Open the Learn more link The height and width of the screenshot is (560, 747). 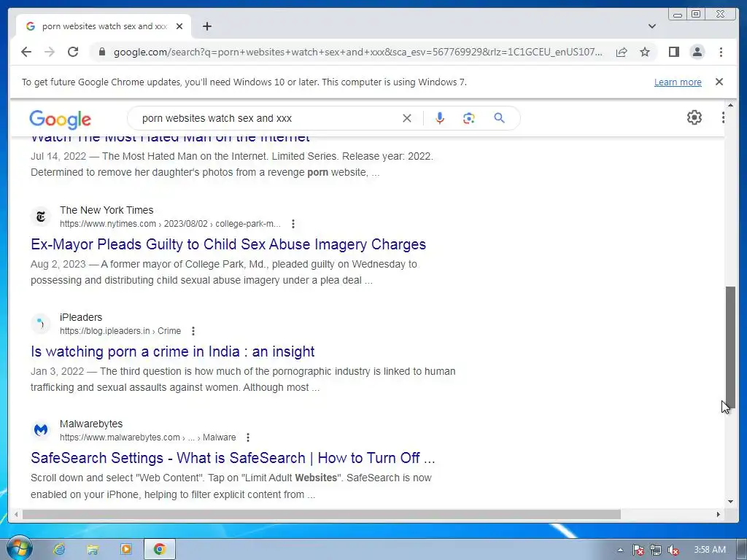click(x=678, y=82)
